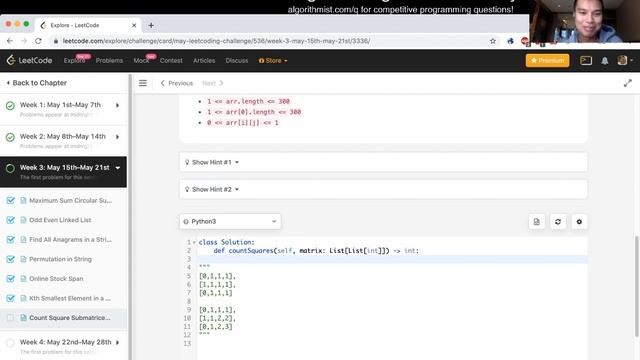Fold class Solution with the line 1 arrow

click(x=194, y=242)
